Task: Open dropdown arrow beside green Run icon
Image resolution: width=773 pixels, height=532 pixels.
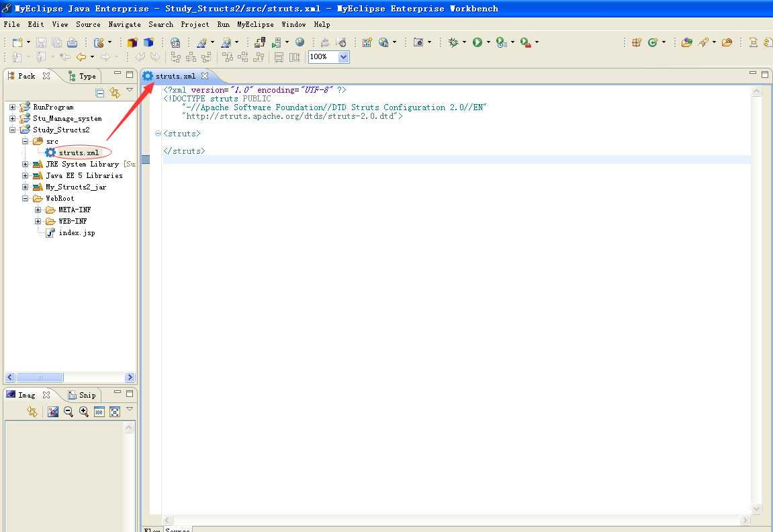Action: pos(488,42)
